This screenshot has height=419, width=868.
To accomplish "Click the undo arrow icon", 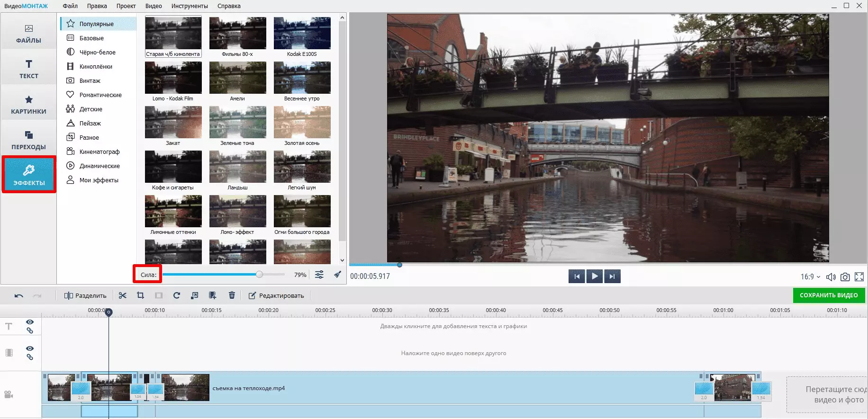I will 19,296.
